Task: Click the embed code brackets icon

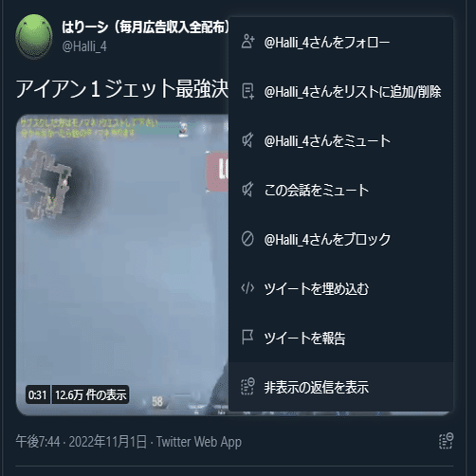Action: click(x=247, y=288)
